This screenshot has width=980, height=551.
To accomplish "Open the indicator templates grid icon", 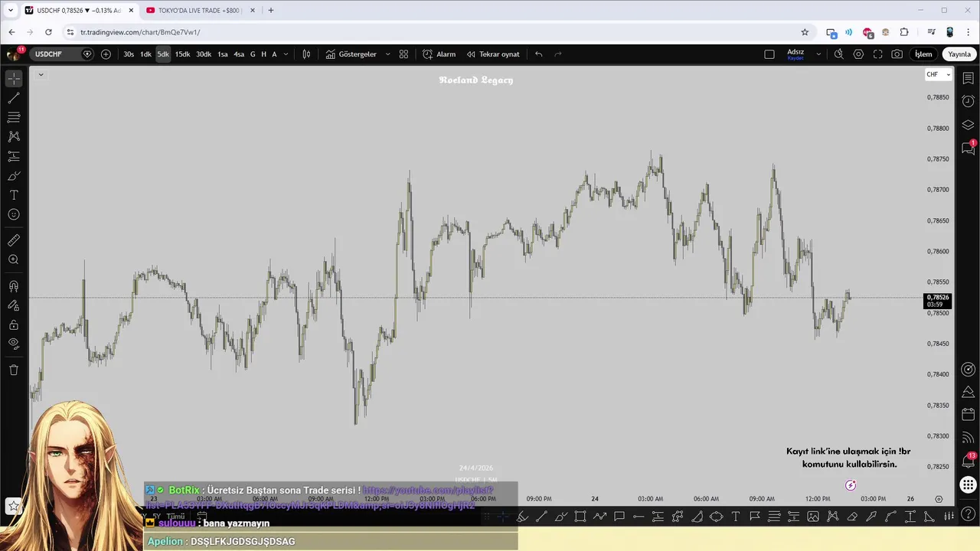I will [x=403, y=54].
